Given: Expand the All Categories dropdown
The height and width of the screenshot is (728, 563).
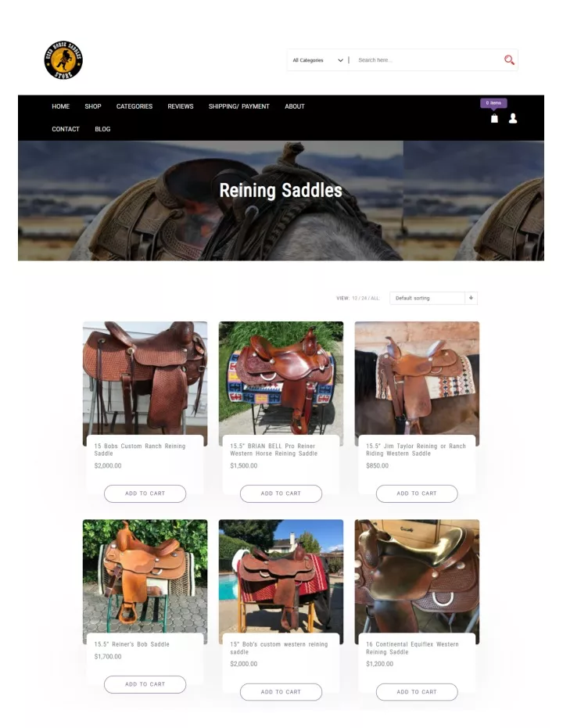Looking at the screenshot, I should tap(318, 60).
